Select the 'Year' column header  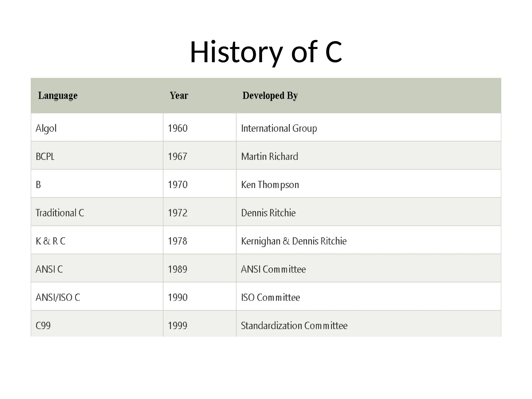(x=179, y=96)
